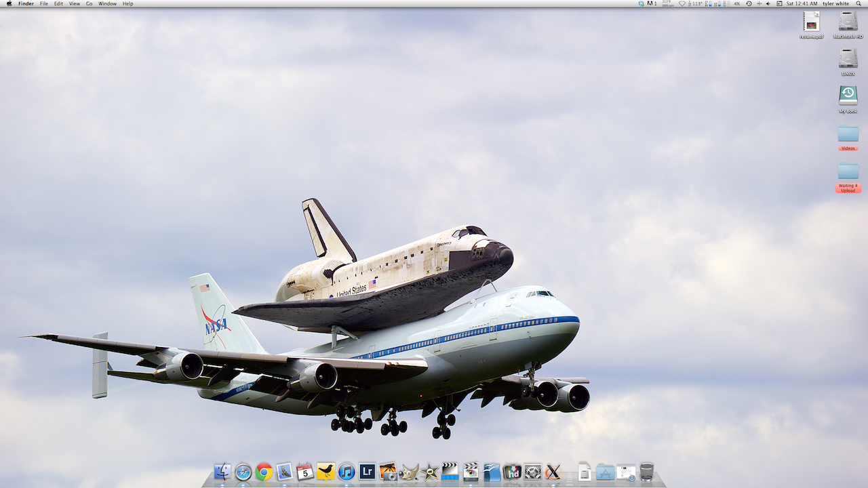Viewport: 868px width, 488px height.
Task: Open the Wi-Fi status menu
Action: pyautogui.click(x=682, y=3)
